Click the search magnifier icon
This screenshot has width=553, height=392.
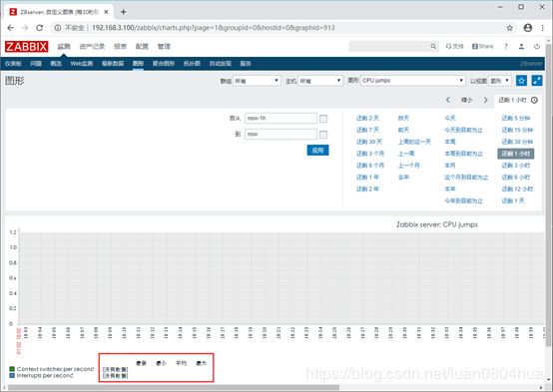coord(433,46)
